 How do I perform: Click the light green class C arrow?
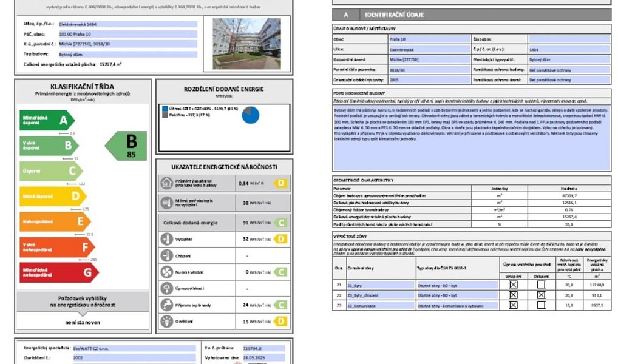pyautogui.click(x=51, y=171)
